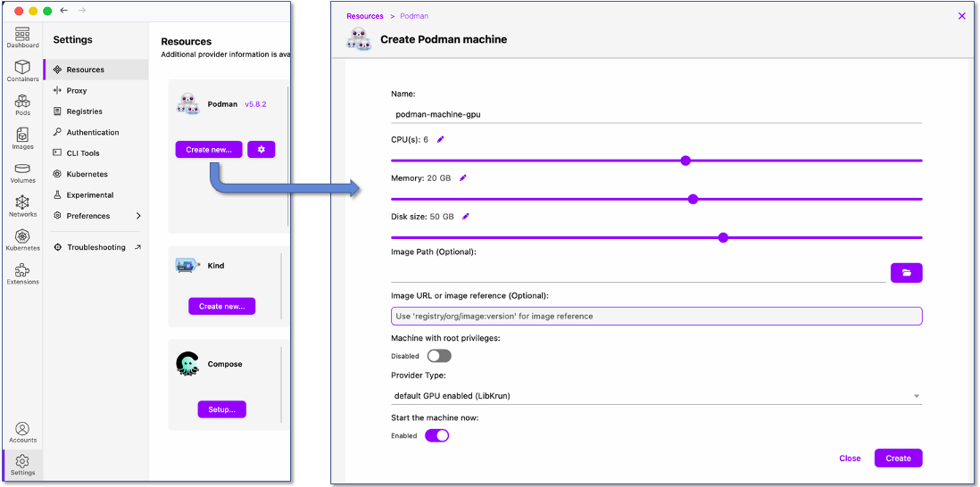Viewport: 980px width, 487px height.
Task: Click the Image URL or reference field
Action: (656, 316)
